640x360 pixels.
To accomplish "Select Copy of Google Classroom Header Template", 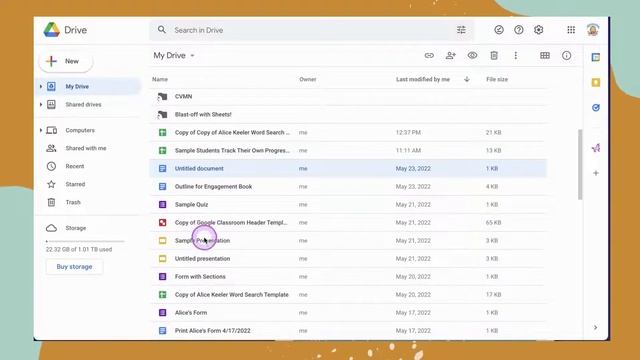I will click(x=348, y=222).
